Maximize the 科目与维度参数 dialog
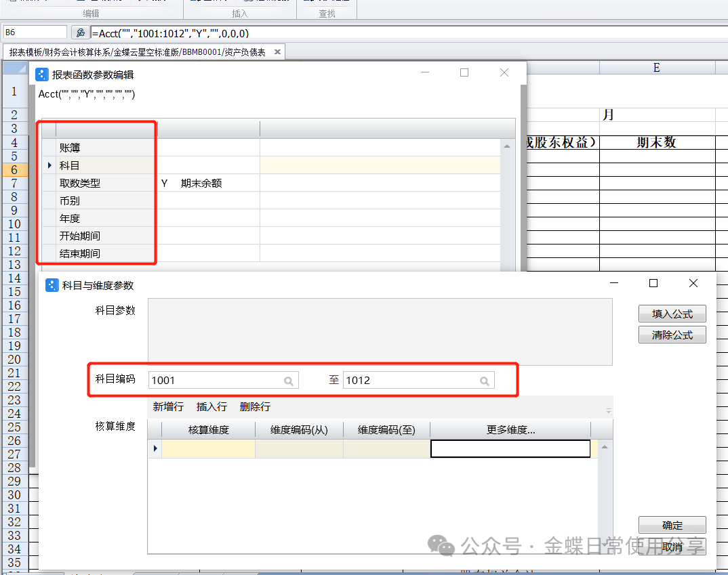728x575 pixels. tap(653, 283)
